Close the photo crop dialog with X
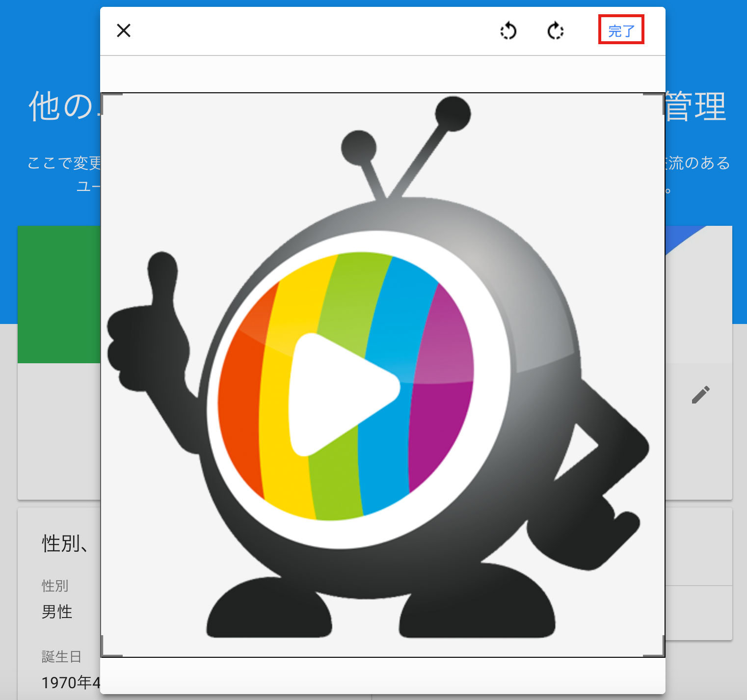Viewport: 747px width, 700px height. coord(124,30)
